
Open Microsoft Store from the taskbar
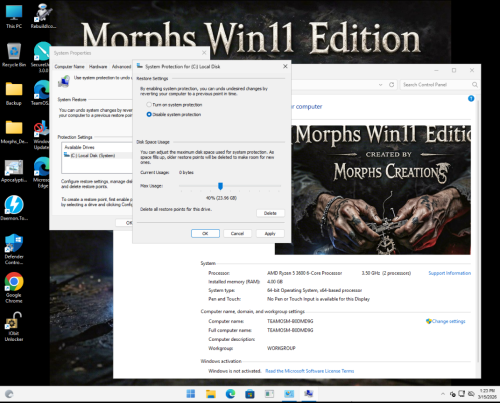tap(250, 394)
